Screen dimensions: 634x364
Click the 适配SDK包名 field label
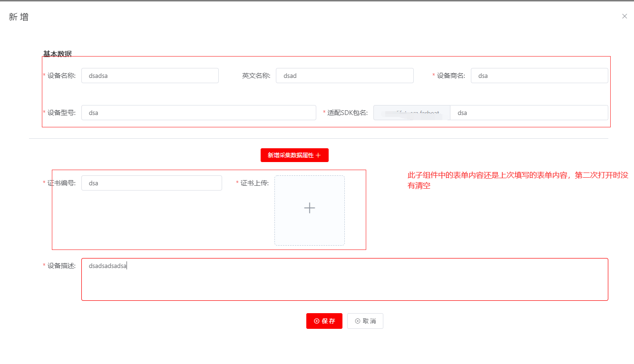click(x=348, y=113)
